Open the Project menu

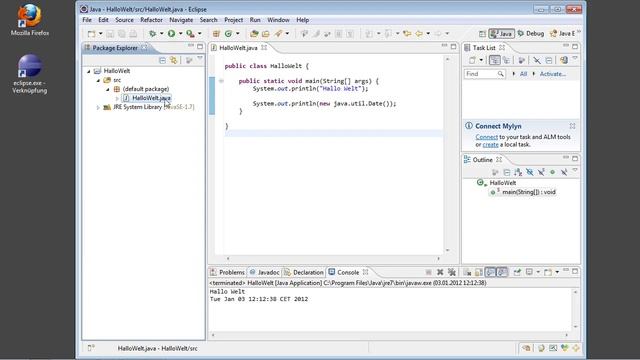pyautogui.click(x=233, y=20)
